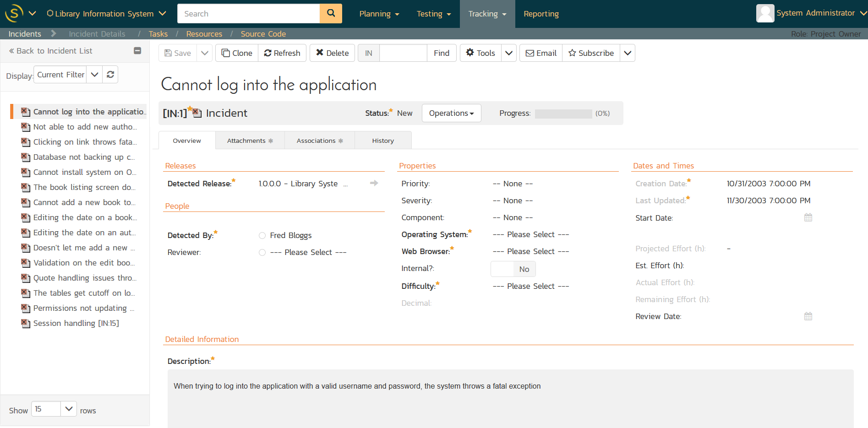868x428 pixels.
Task: Open the Start Date calendar picker
Action: tap(808, 217)
